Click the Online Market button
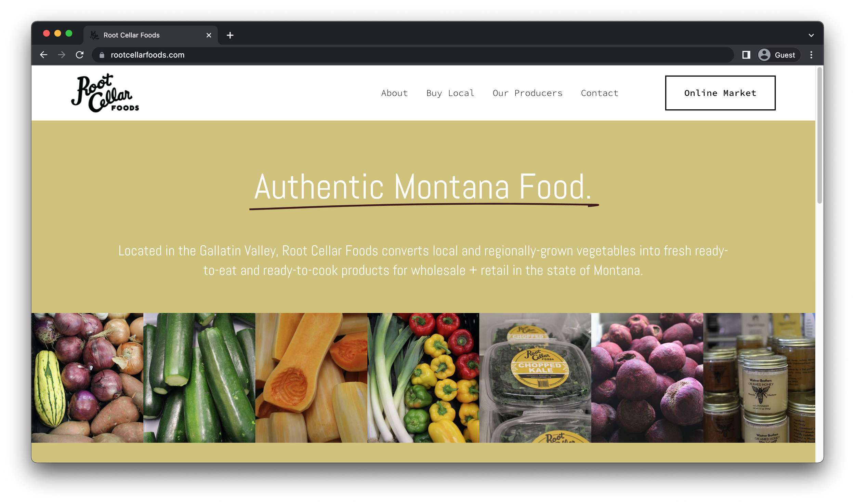 pos(720,93)
